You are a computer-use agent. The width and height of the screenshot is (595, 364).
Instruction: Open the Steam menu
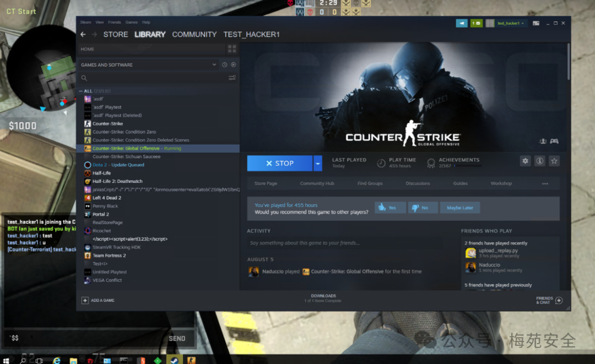point(85,23)
